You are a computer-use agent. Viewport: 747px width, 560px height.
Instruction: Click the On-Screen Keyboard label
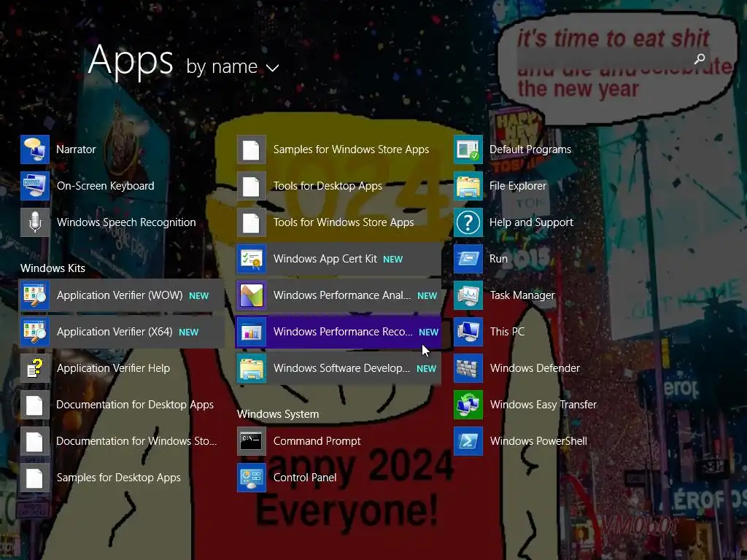tap(105, 186)
